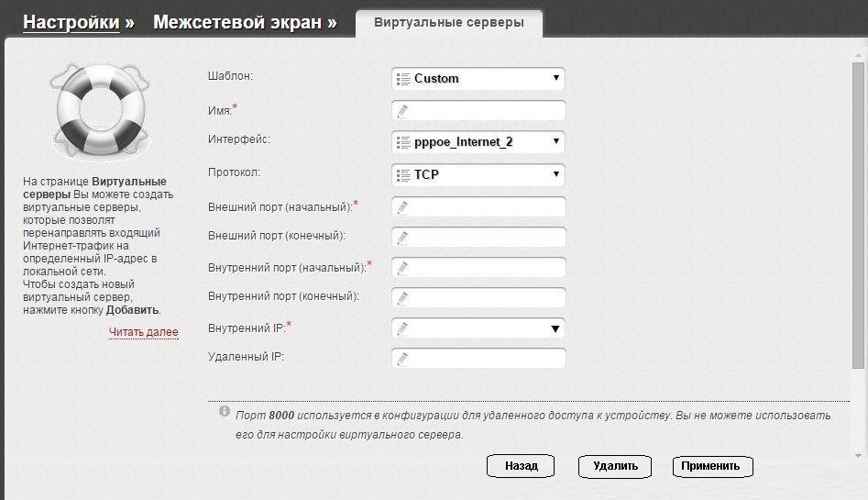Screen dimensions: 868x500
Task: Click pencil icon in Внутренний IP field
Action: (x=402, y=328)
